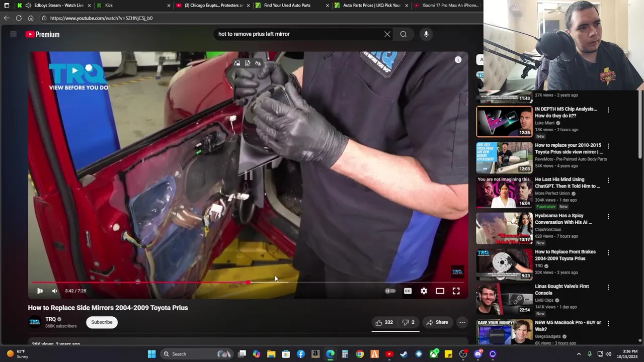The height and width of the screenshot is (362, 644).
Task: Go to browser home page
Action: [x=31, y=18]
